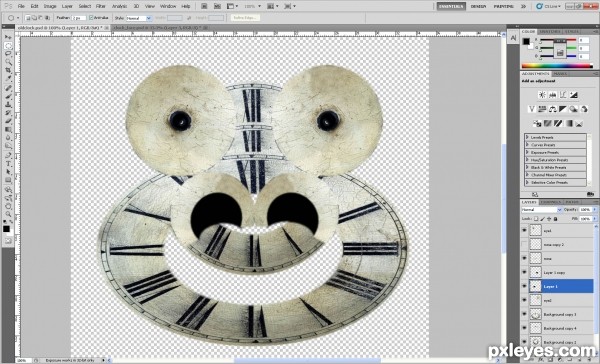Image resolution: width=600 pixels, height=364 pixels.
Task: Expand Curves Presets
Action: coord(527,145)
